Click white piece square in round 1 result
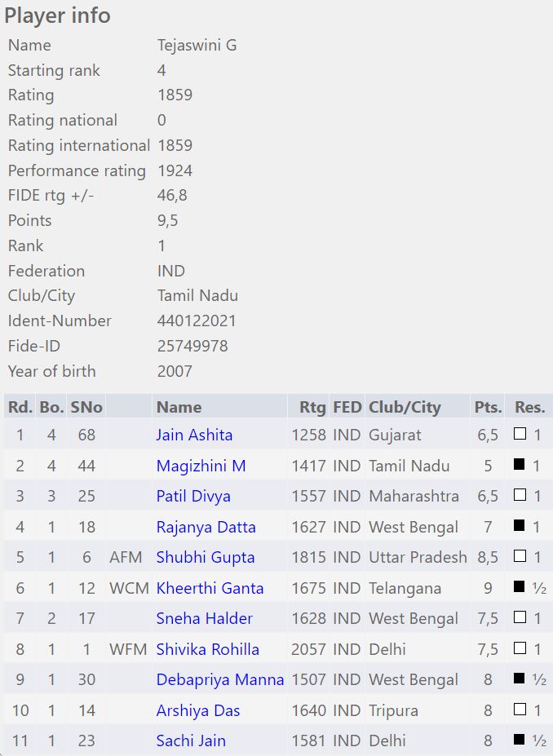The width and height of the screenshot is (553, 756). [520, 435]
